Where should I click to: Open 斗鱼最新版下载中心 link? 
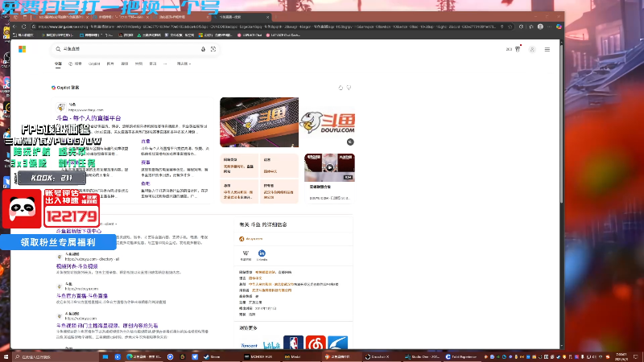[x=78, y=231]
